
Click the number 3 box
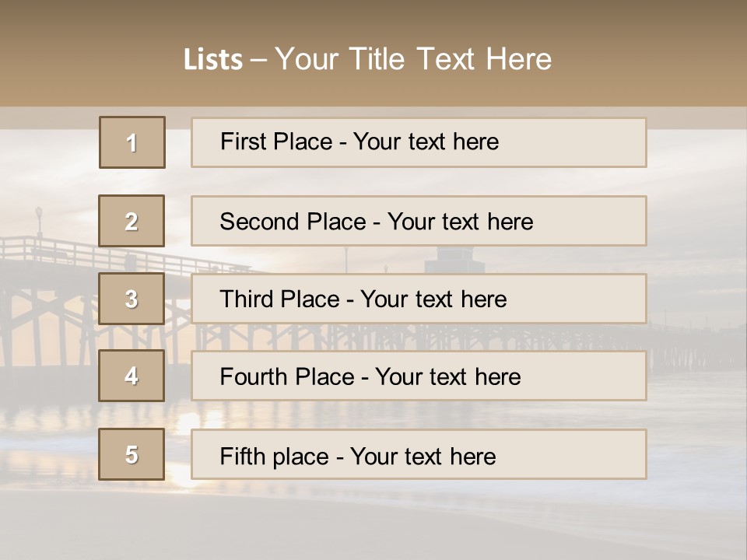(x=132, y=299)
